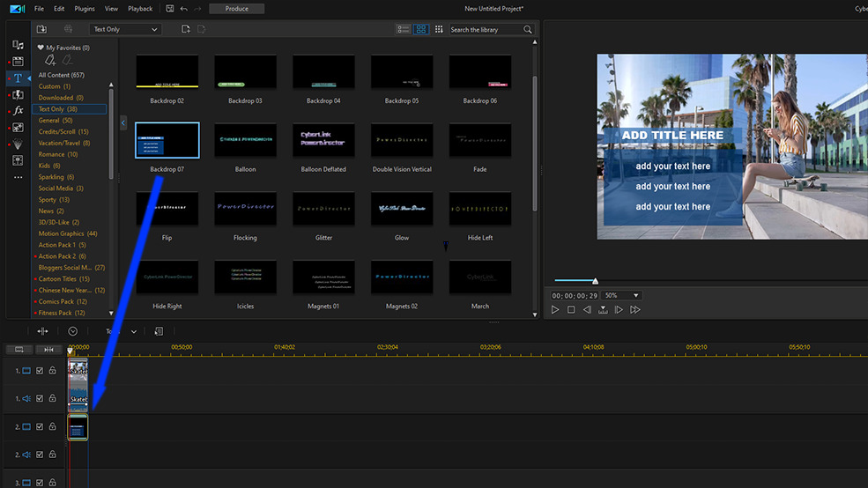Open the Plugins menu
The width and height of the screenshot is (868, 488).
click(85, 9)
